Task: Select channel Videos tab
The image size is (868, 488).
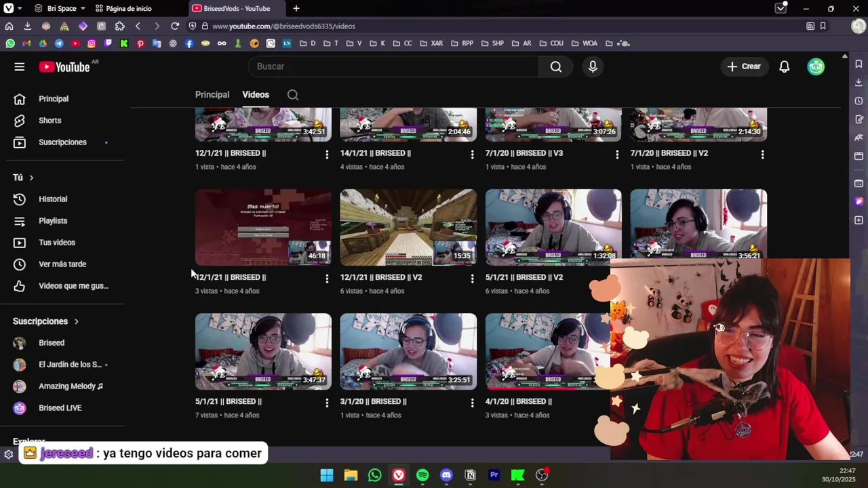Action: 256,95
